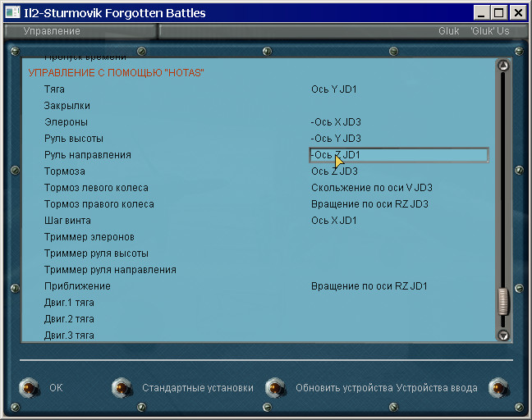Click the -Ось Y JD3 assignment value

tap(336, 139)
